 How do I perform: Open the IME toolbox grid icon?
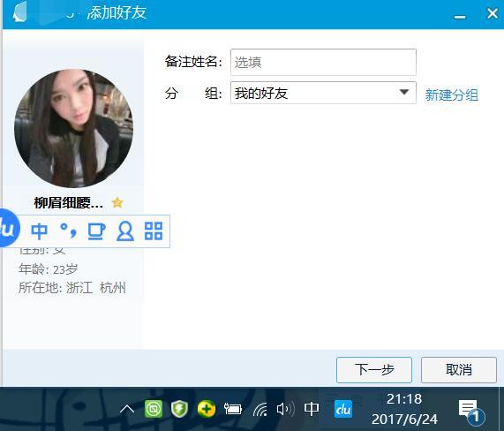point(154,231)
